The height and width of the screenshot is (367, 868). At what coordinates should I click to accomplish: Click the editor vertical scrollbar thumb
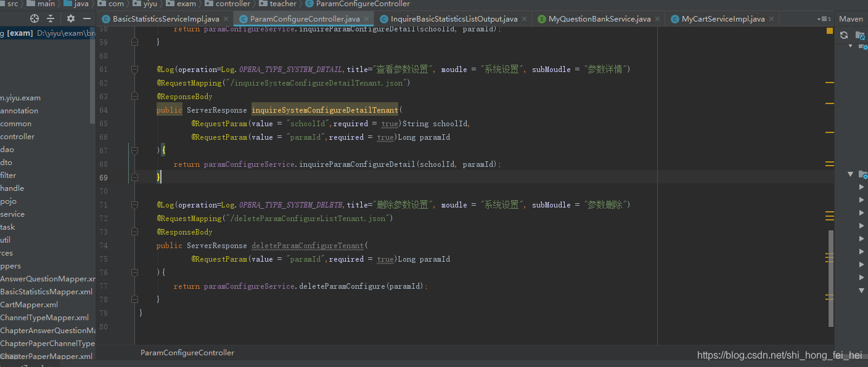(831, 278)
